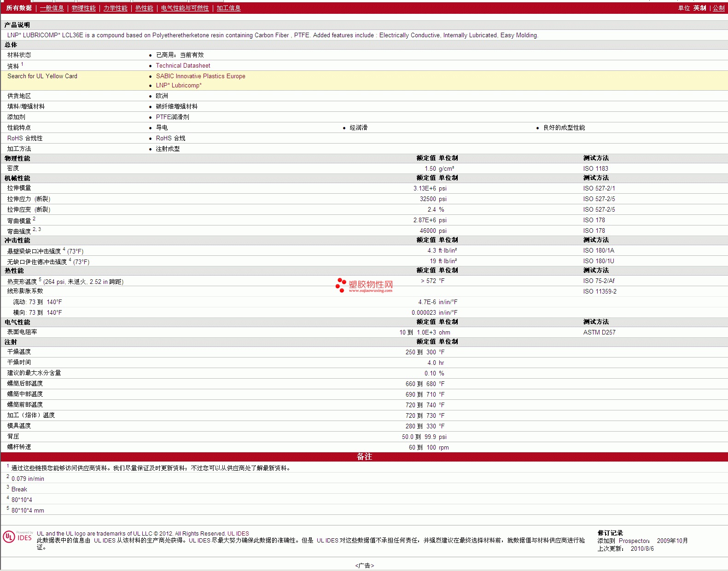Viewport: 728px width, 571px height.
Task: Click the <广告> text at bottom
Action: 364,565
